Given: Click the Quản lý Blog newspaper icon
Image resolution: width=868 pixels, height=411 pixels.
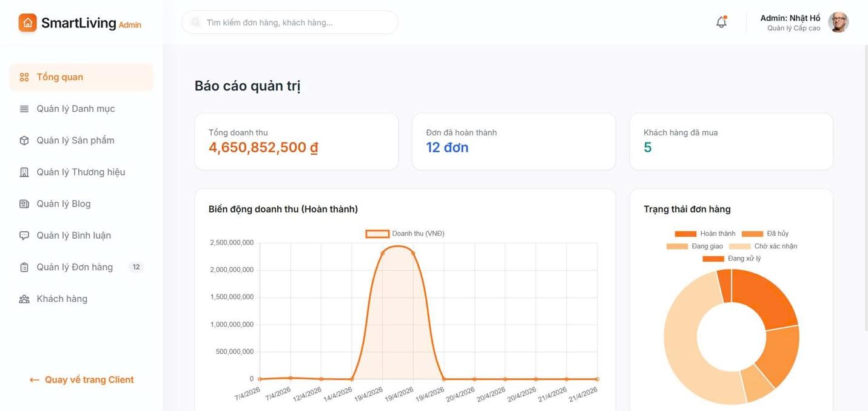Looking at the screenshot, I should pos(24,203).
